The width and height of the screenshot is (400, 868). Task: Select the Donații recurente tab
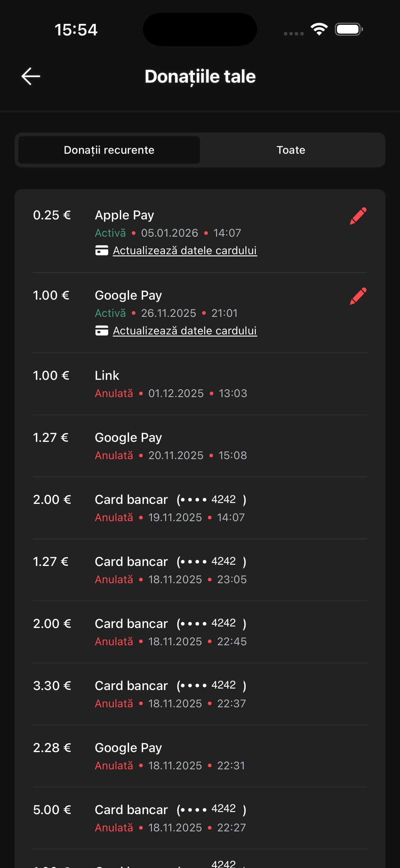(x=109, y=150)
